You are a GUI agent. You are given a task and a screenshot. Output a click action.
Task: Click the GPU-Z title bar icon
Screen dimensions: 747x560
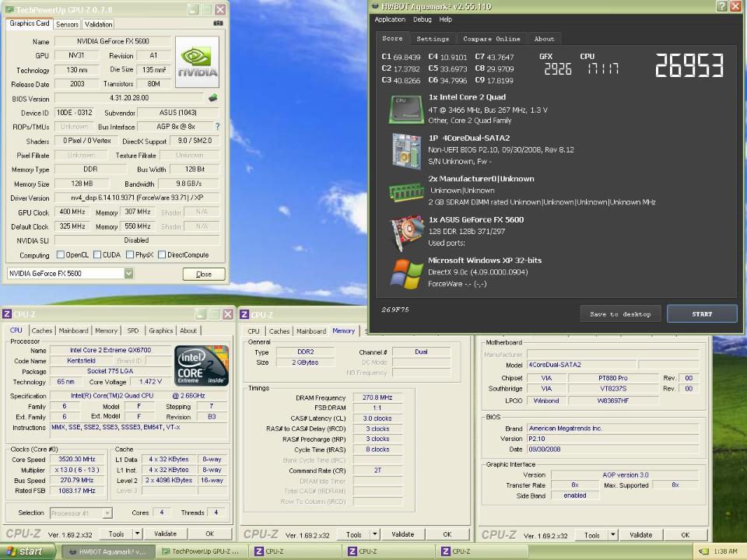pos(9,9)
